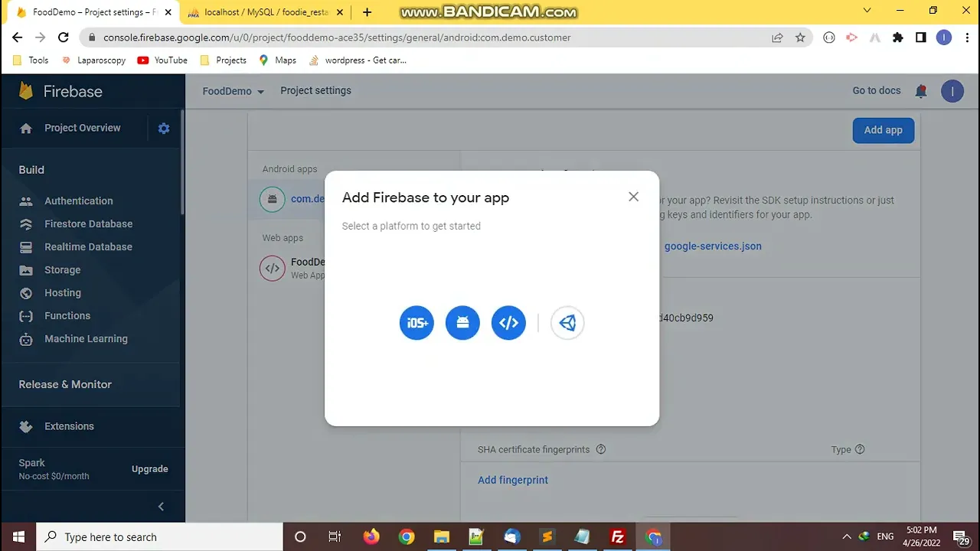Viewport: 980px width, 551px height.
Task: Open Laparoscopy bookmark
Action: (93, 60)
